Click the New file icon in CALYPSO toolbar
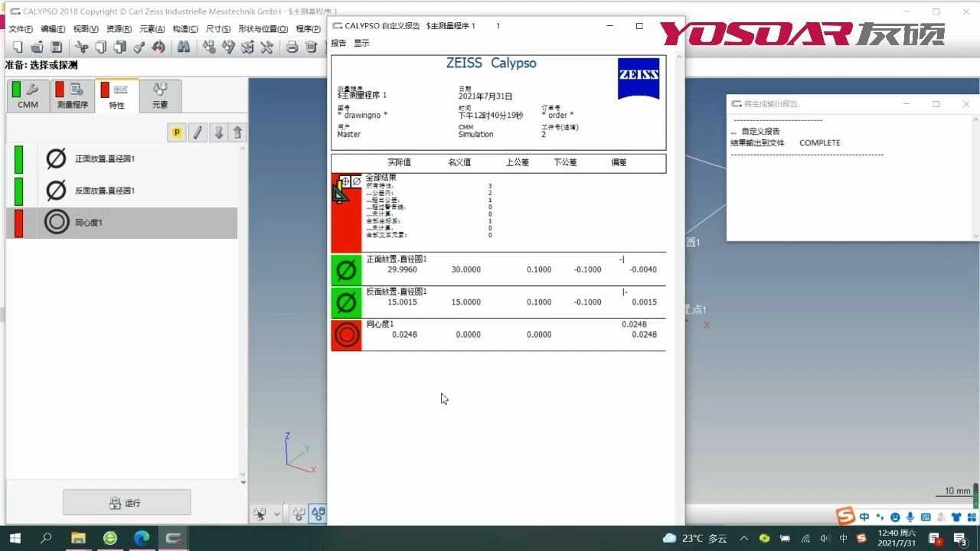 pyautogui.click(x=18, y=47)
